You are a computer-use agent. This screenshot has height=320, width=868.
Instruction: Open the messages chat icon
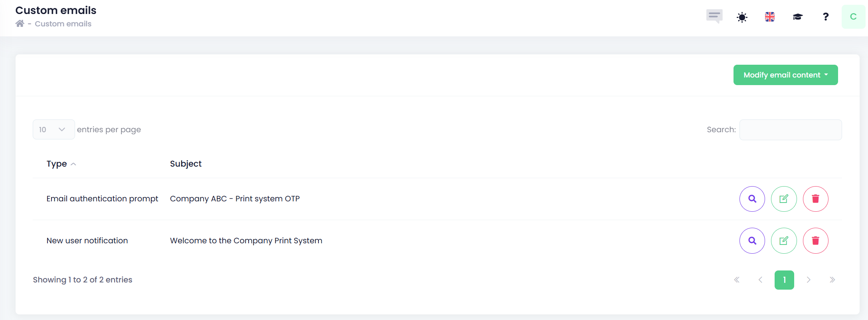point(714,16)
